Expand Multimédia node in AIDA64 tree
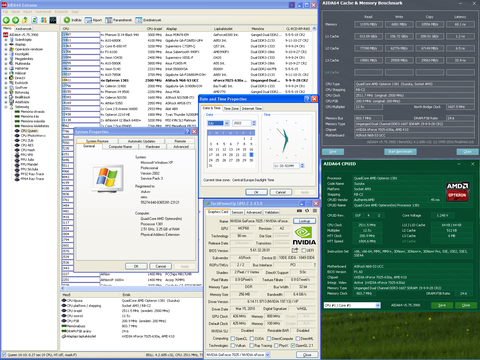The width and height of the screenshot is (480, 360). pyautogui.click(x=6, y=64)
